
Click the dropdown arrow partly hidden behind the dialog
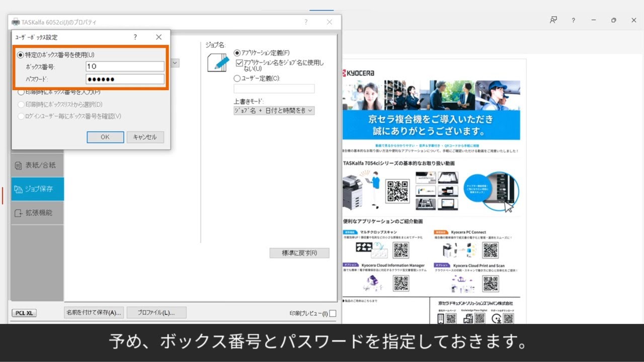tap(176, 63)
